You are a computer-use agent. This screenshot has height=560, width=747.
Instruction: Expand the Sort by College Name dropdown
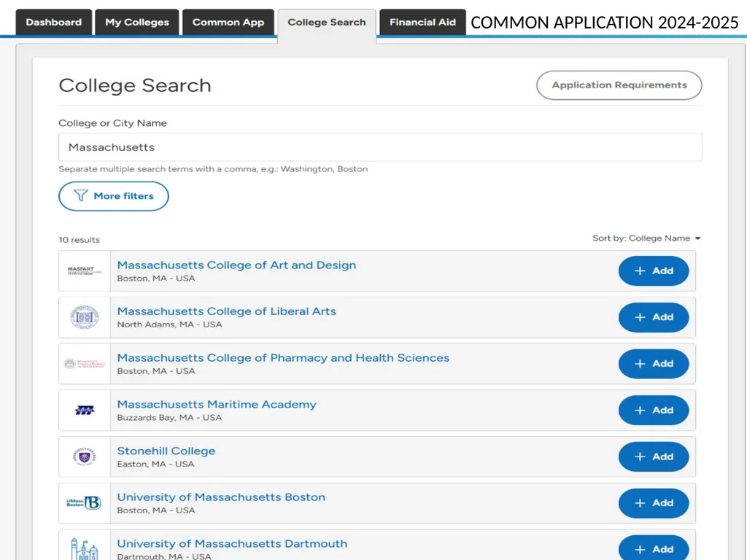tap(646, 238)
